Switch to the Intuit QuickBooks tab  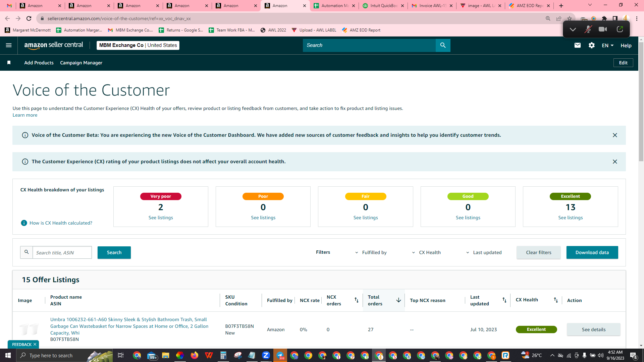point(383,6)
